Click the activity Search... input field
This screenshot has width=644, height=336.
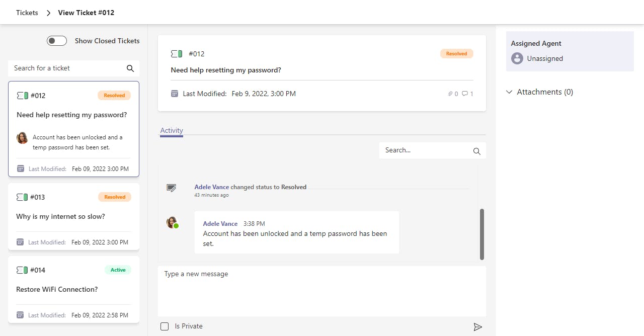(425, 150)
